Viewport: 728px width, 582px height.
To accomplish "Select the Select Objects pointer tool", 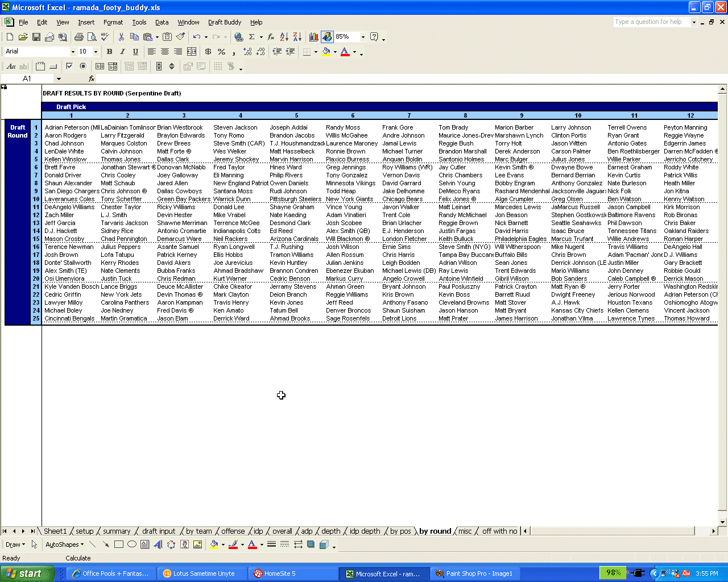I will (x=34, y=544).
